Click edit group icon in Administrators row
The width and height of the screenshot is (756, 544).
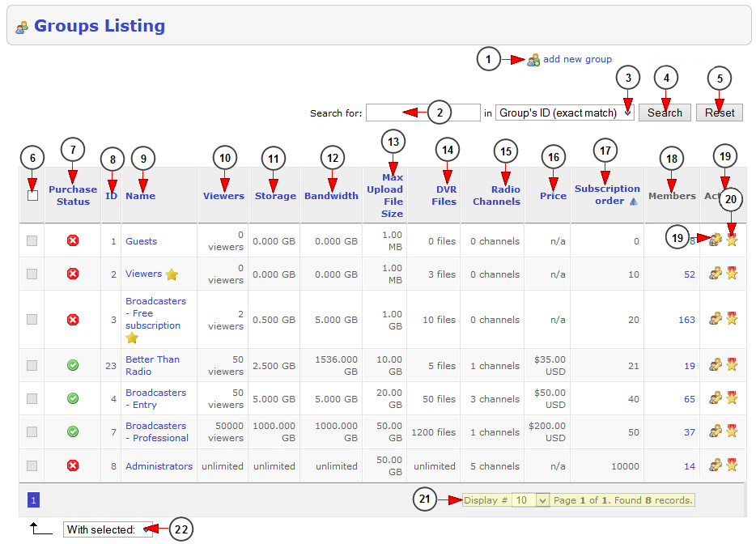pos(715,465)
